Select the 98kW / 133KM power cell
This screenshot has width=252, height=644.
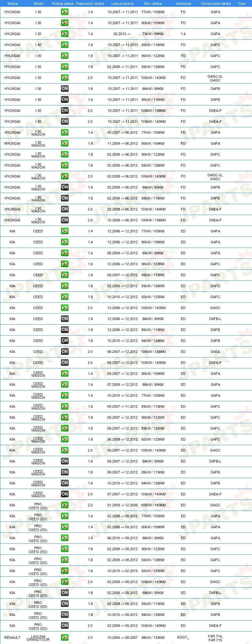[153, 638]
